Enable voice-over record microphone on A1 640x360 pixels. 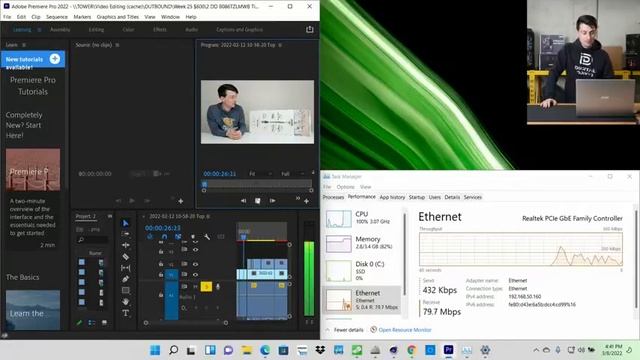pos(218,287)
